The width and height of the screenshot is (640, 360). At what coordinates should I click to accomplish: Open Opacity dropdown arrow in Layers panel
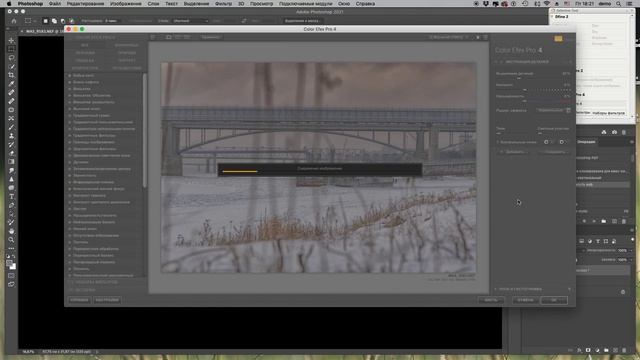tap(631, 250)
